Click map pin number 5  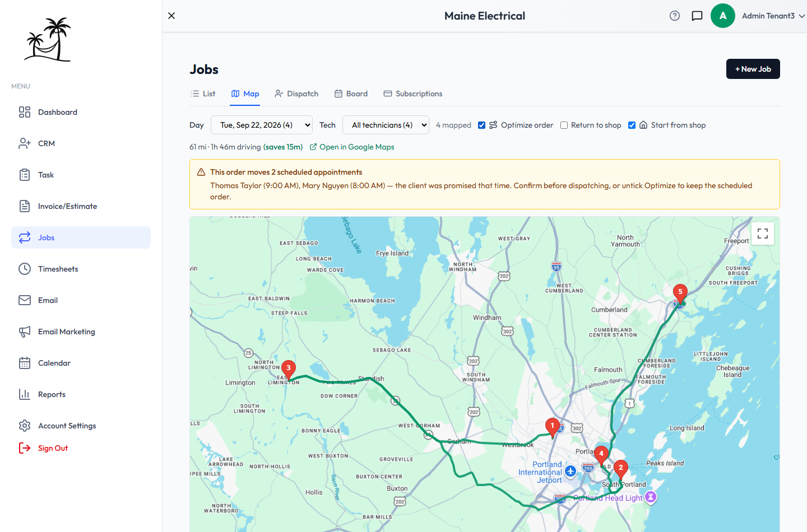point(680,294)
